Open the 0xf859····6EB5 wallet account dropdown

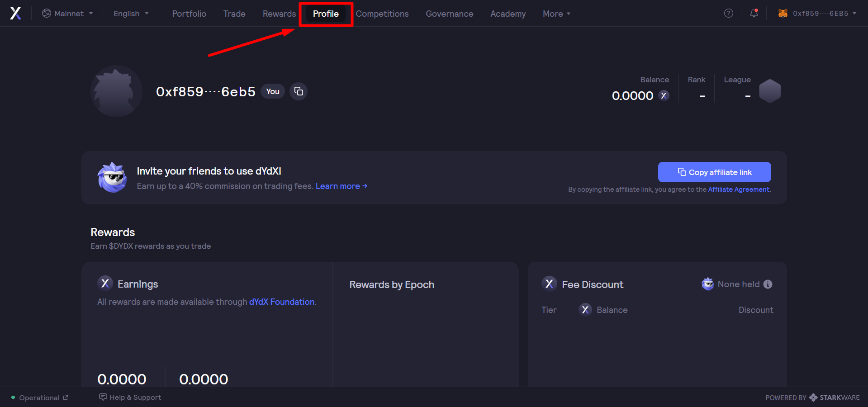point(817,13)
